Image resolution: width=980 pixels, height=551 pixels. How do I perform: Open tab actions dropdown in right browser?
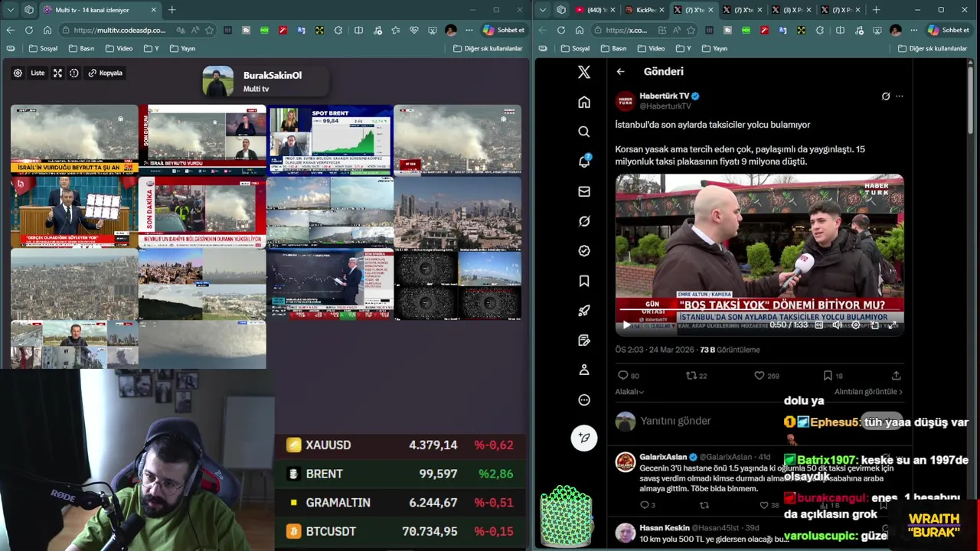pos(542,10)
